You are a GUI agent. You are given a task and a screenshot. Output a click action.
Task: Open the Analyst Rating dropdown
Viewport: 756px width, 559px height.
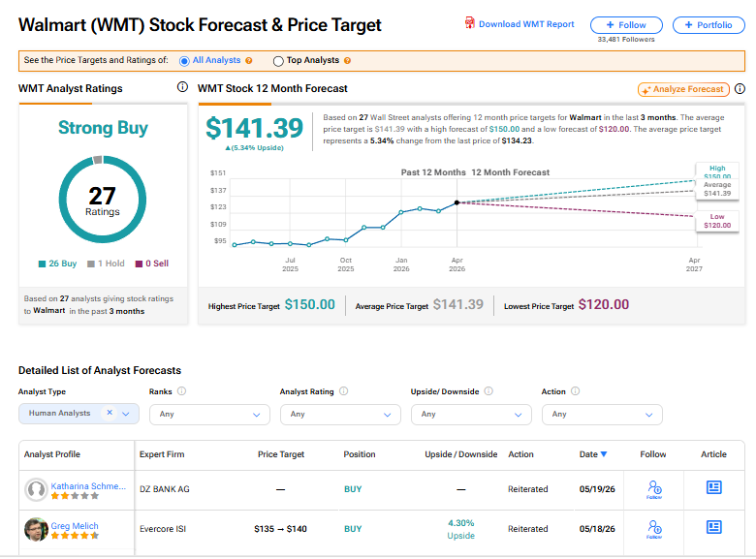[340, 415]
